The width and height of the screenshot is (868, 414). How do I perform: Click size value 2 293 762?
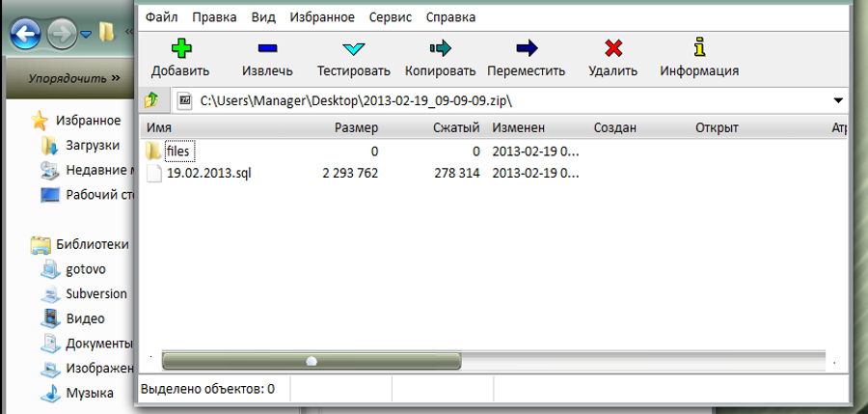pos(350,174)
